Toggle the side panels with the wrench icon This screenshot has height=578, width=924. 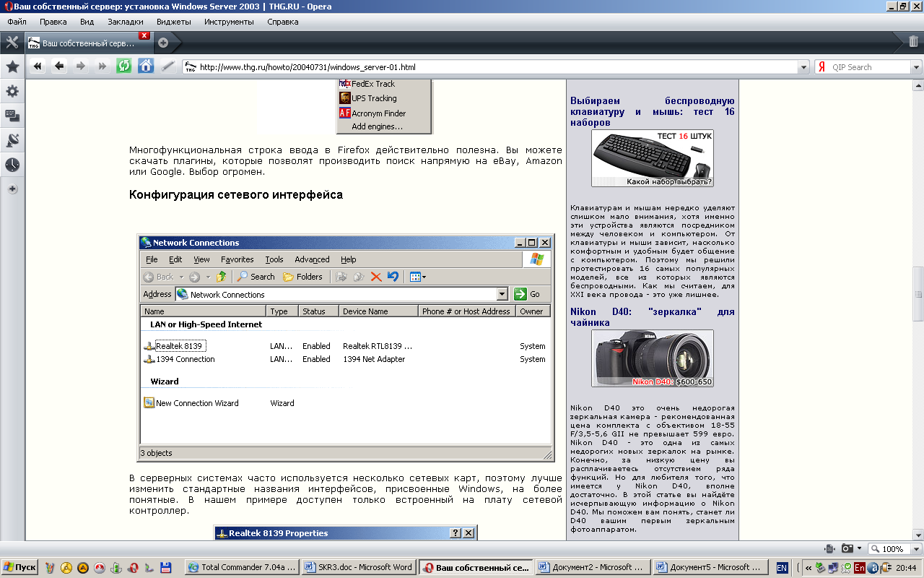click(12, 42)
